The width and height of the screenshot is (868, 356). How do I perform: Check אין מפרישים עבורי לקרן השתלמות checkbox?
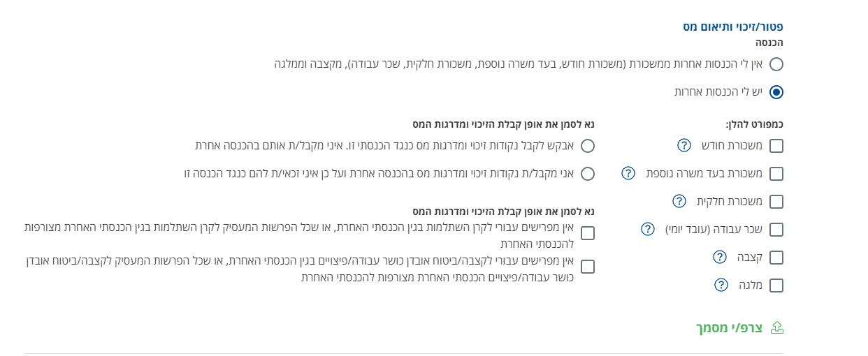click(588, 233)
